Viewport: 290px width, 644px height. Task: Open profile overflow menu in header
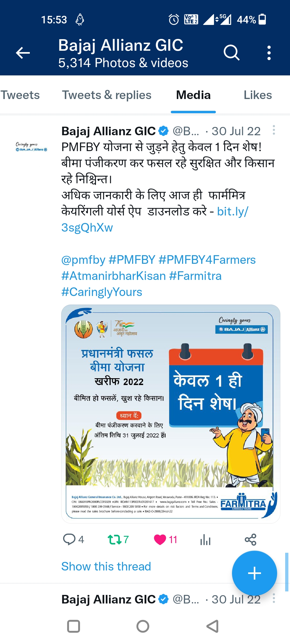tap(269, 53)
